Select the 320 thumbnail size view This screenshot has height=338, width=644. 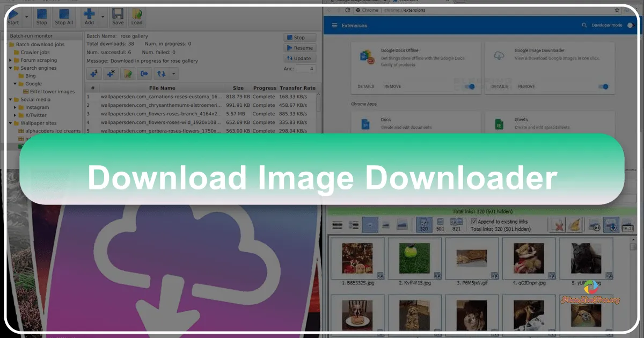(x=425, y=224)
